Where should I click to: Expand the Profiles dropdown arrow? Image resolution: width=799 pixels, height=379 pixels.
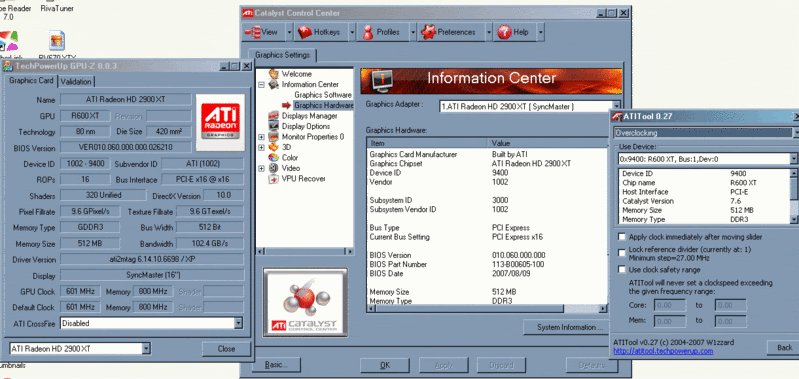[x=413, y=32]
